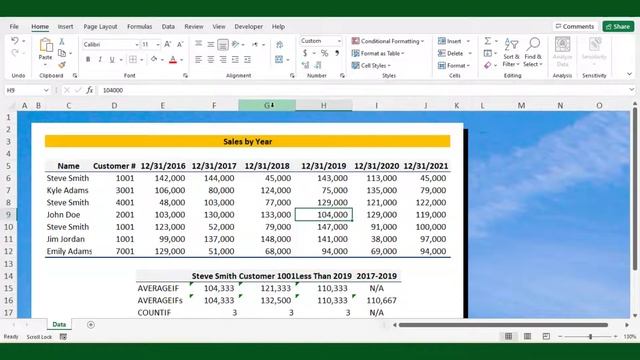
Task: Click the horizontal scrollbar thumb
Action: (503, 325)
